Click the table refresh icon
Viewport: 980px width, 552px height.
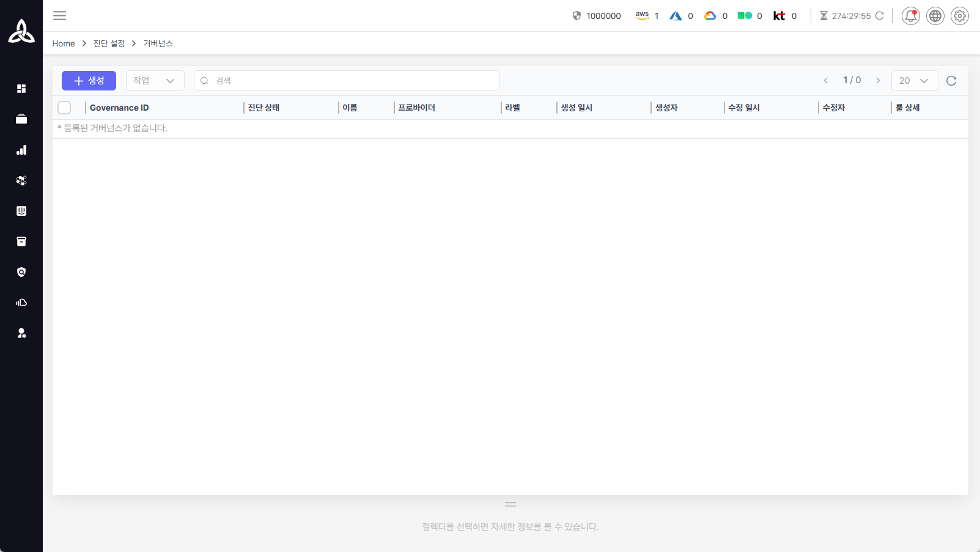[x=951, y=81]
